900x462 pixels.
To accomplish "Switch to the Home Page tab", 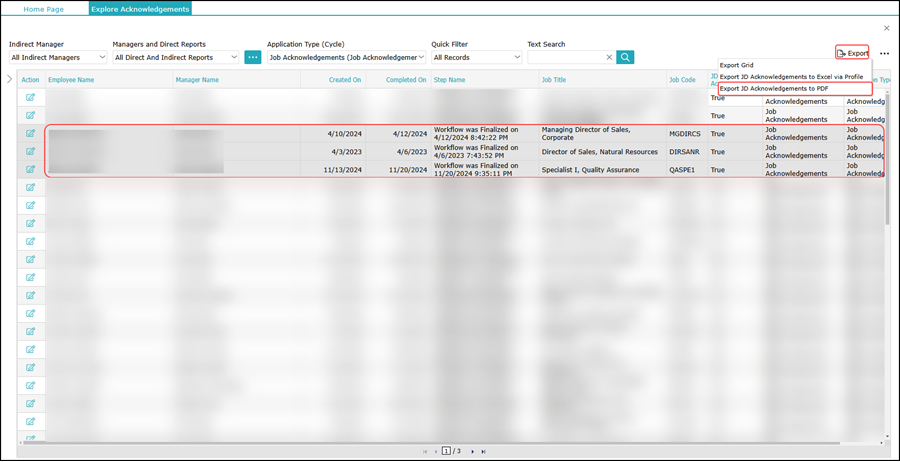I will [x=44, y=8].
